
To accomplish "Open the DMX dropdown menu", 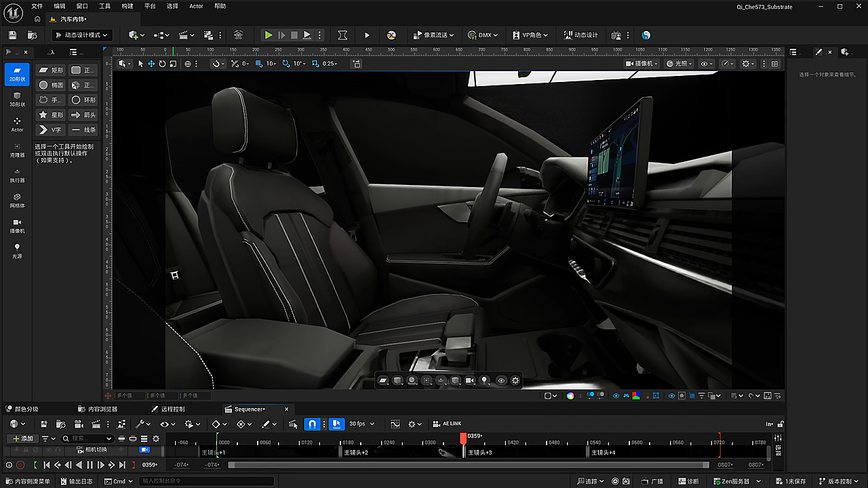I will [x=483, y=35].
